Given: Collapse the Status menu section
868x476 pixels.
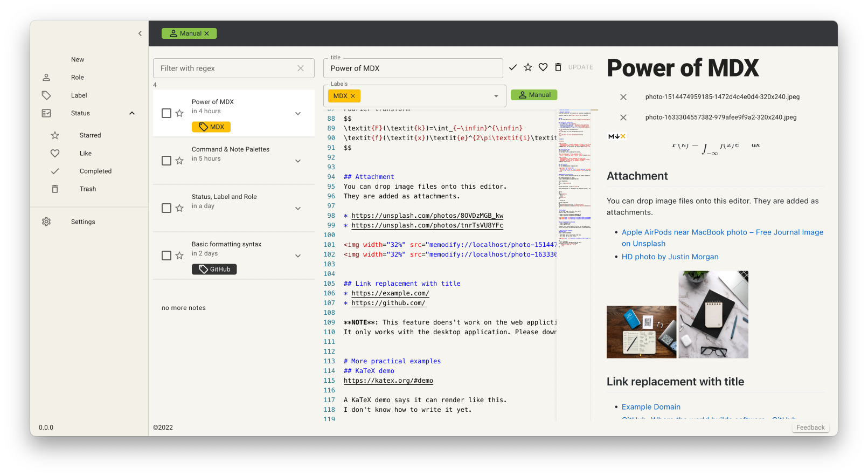Looking at the screenshot, I should 132,113.
